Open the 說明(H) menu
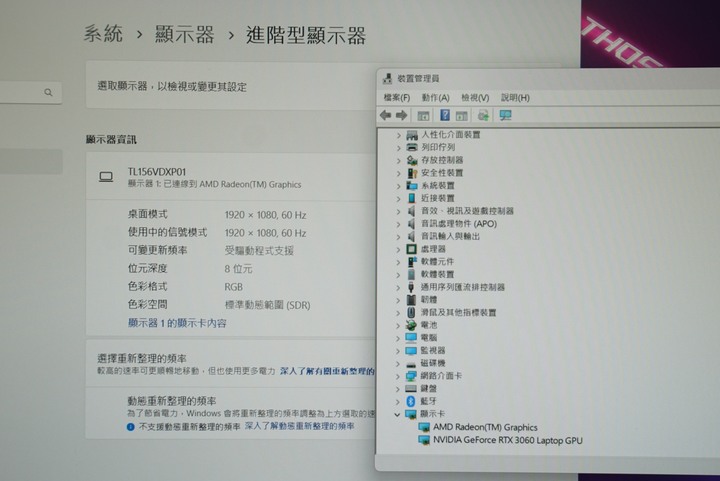 515,97
